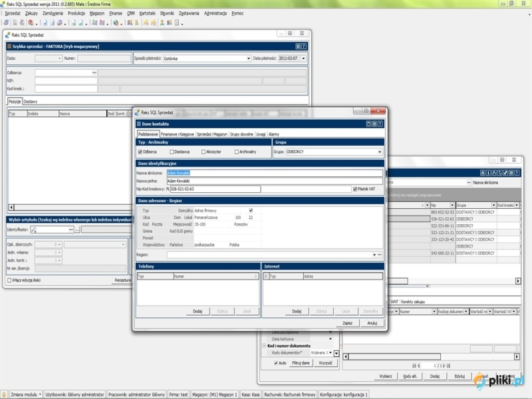Select the row with Nip 865-652-52-53
This screenshot has height=399, width=532.
[454, 212]
